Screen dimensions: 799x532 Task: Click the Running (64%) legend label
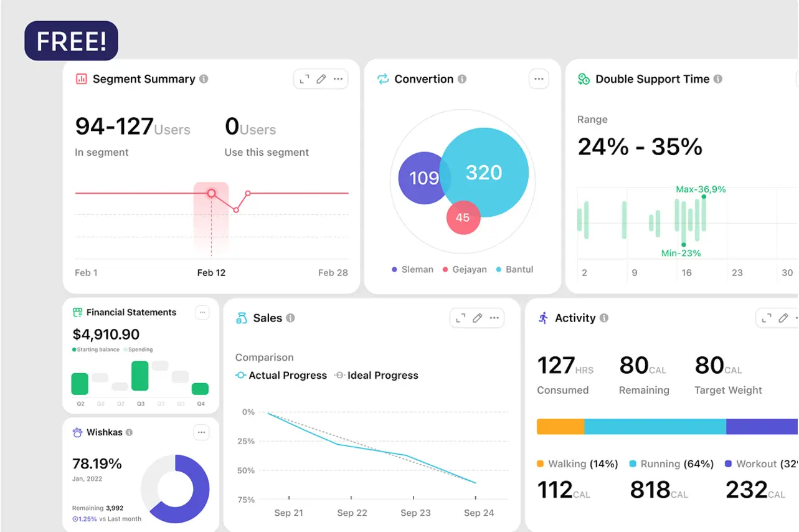671,464
